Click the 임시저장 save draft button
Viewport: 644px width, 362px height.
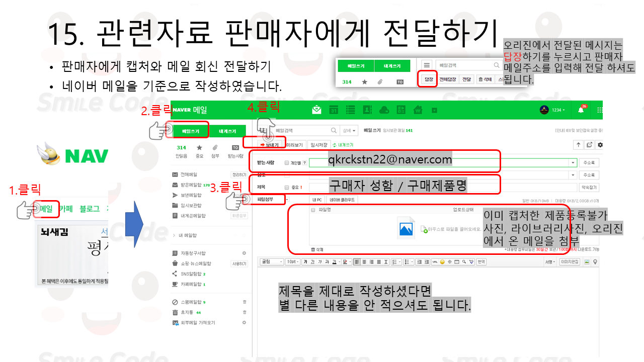pyautogui.click(x=318, y=144)
